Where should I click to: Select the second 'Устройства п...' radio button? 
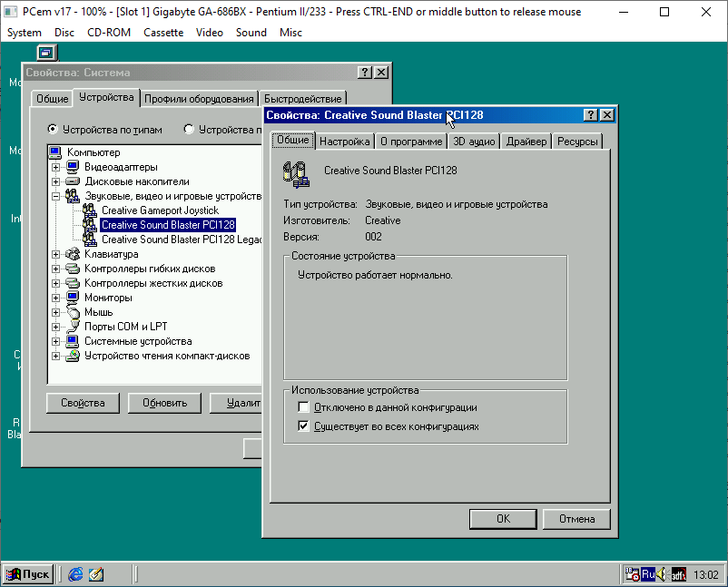[x=189, y=129]
